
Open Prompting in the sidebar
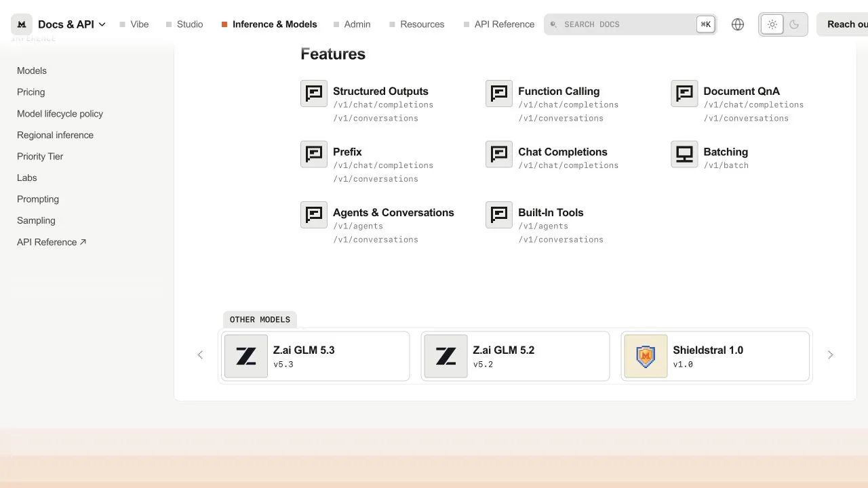pyautogui.click(x=38, y=199)
